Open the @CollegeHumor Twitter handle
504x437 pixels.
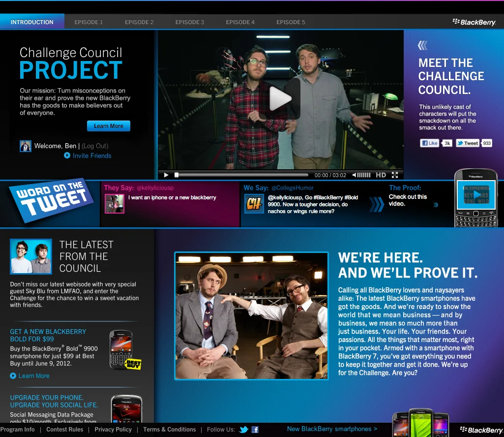click(x=293, y=187)
